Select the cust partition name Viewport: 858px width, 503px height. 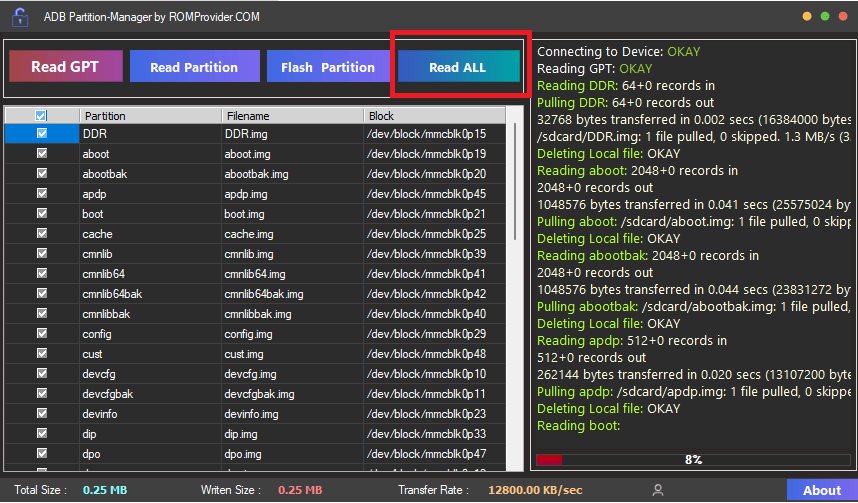92,354
